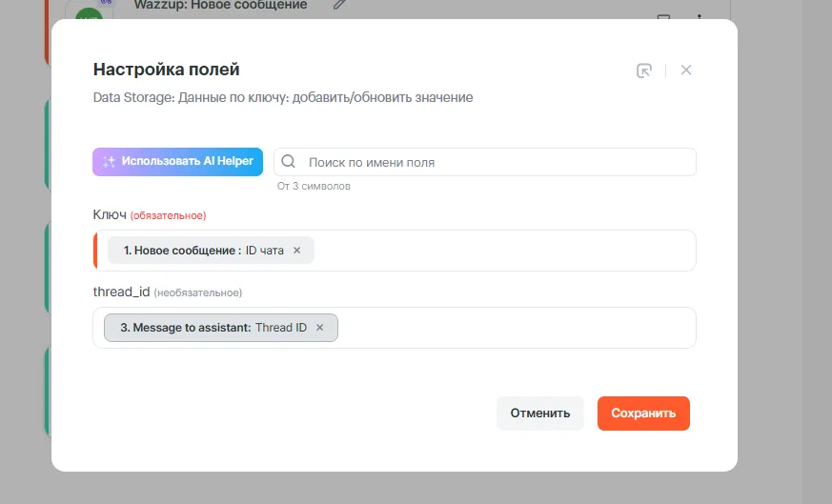
Task: Click the thread_id field label
Action: click(x=121, y=292)
